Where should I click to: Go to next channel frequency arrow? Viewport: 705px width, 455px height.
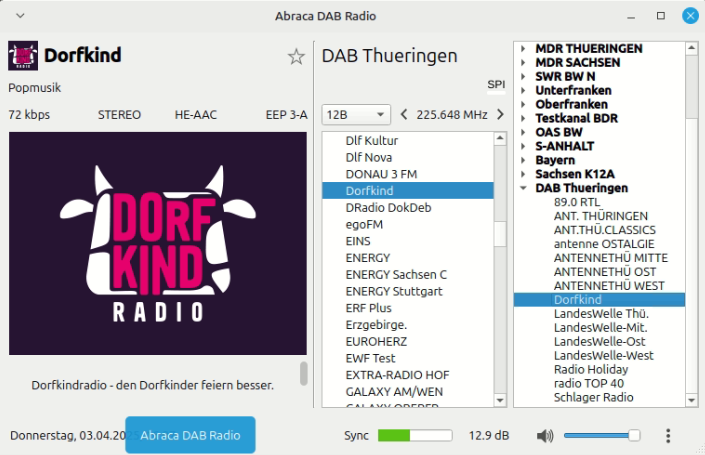(x=500, y=114)
